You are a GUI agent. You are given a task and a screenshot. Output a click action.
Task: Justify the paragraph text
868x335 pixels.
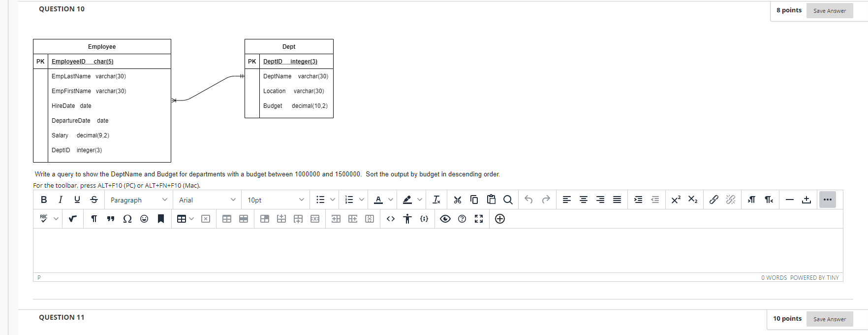tap(617, 200)
